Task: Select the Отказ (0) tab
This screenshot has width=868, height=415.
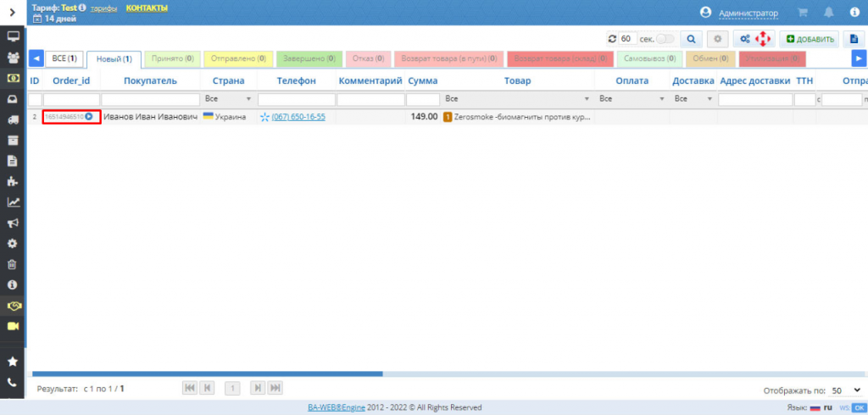Action: [368, 58]
